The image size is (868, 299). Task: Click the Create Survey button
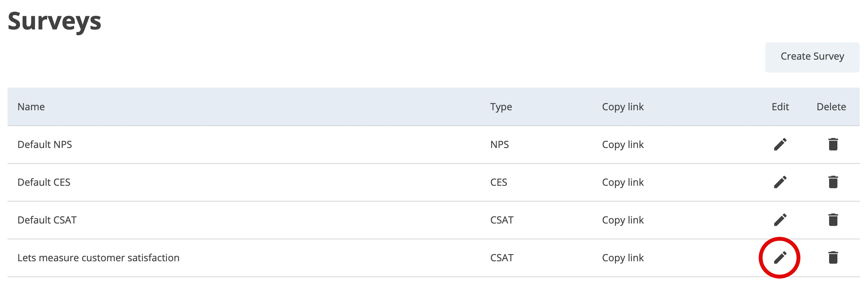coord(812,57)
